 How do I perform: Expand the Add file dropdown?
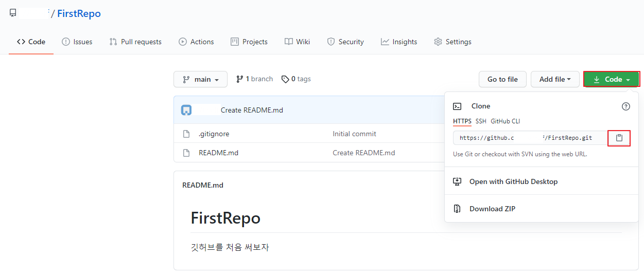(x=555, y=79)
